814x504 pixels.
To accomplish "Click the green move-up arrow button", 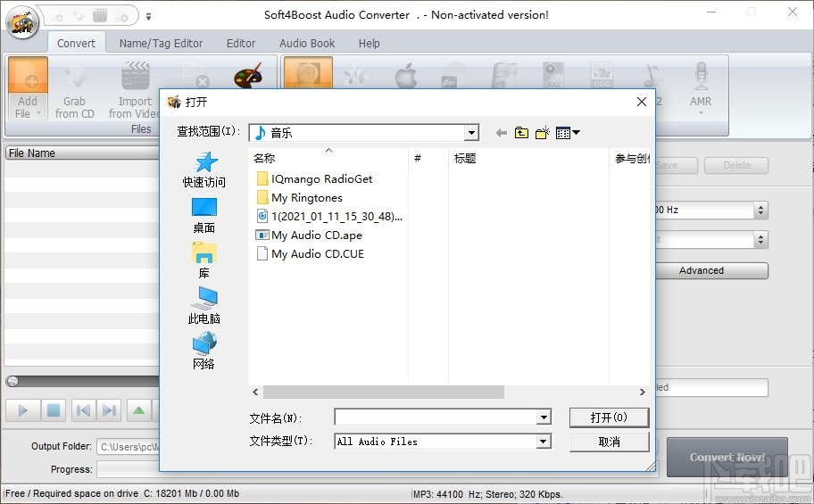I will 138,411.
